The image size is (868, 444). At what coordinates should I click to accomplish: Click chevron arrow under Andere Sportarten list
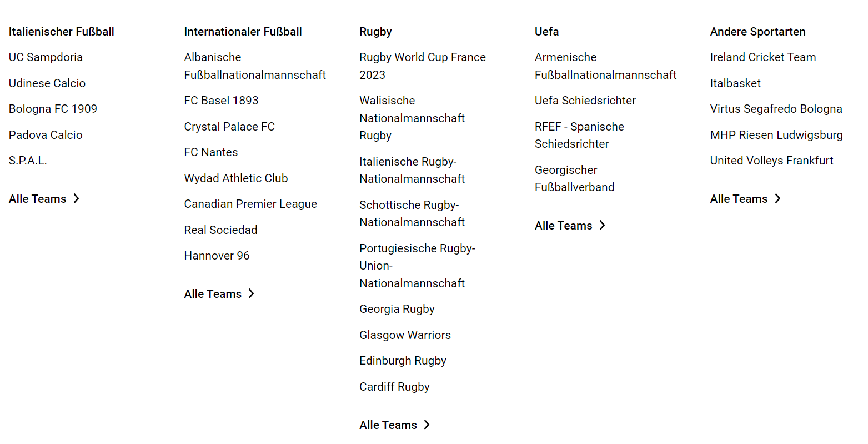(x=778, y=198)
